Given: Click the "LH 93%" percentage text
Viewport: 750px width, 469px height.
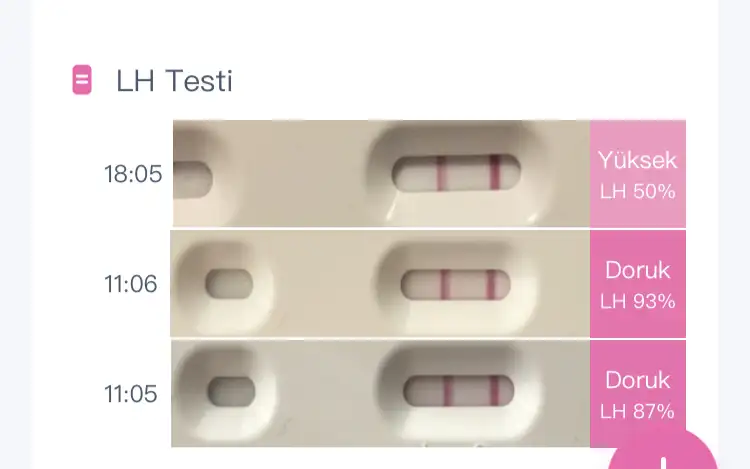Looking at the screenshot, I should click(637, 301).
